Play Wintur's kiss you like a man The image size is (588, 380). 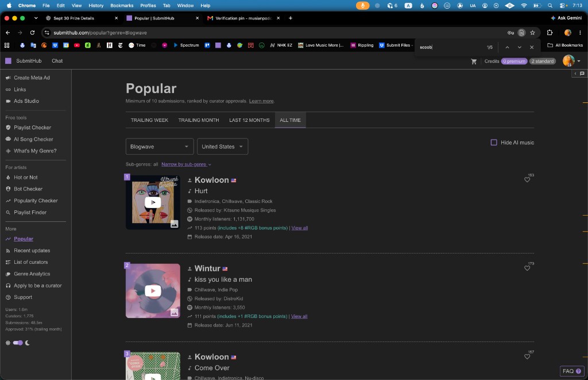[x=153, y=291]
